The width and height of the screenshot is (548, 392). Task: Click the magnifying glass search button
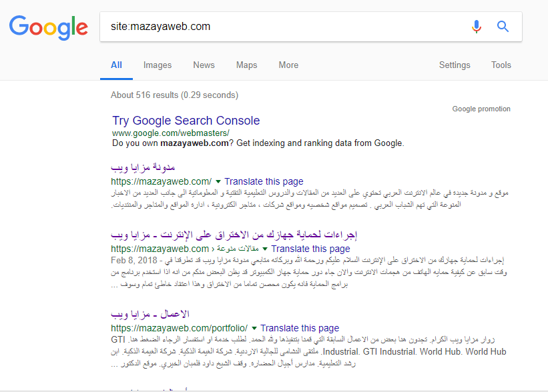coord(503,27)
